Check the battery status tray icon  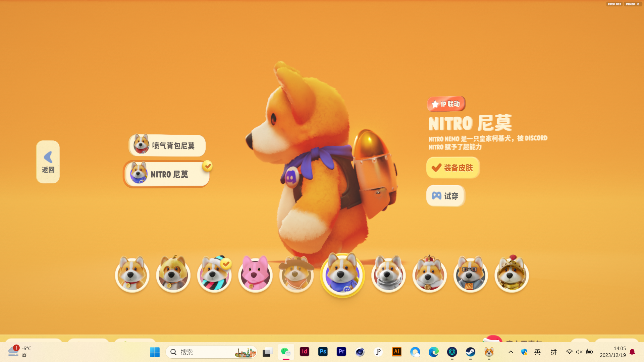pos(589,352)
